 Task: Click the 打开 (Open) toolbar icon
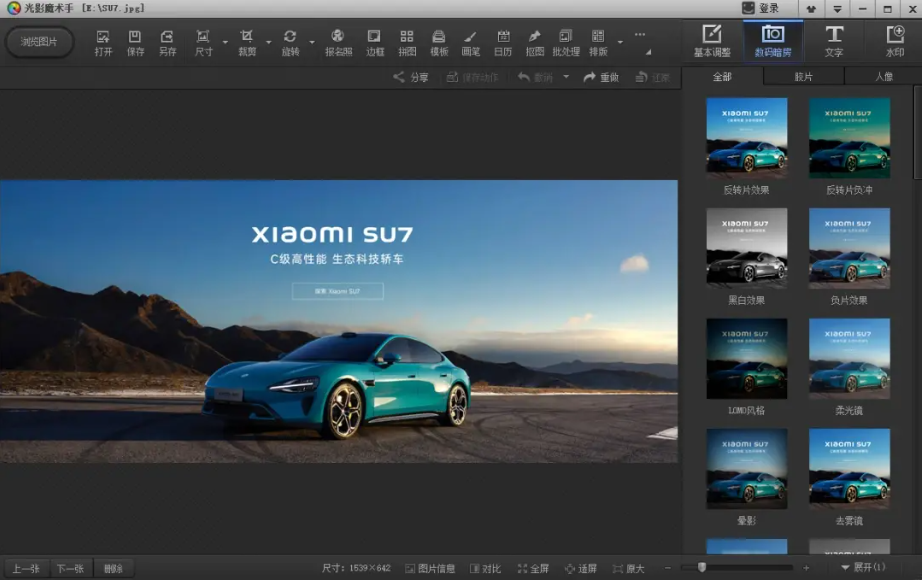coord(103,43)
